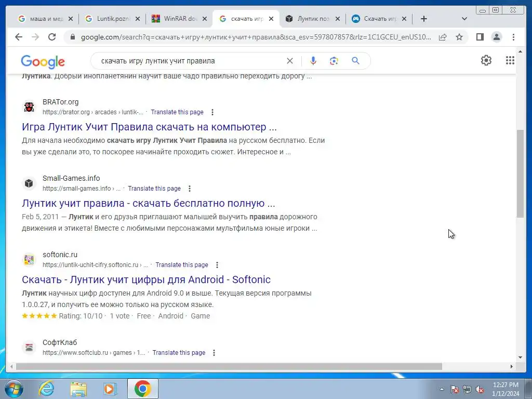Click the СофтКлаб site favicon
Screen dimensions: 532x399
coord(29,348)
